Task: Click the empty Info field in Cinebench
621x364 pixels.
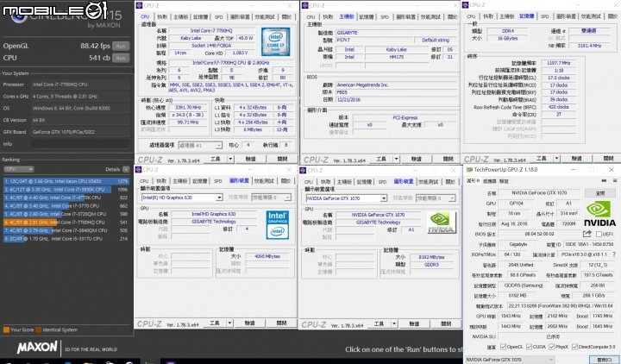Action: click(80, 144)
